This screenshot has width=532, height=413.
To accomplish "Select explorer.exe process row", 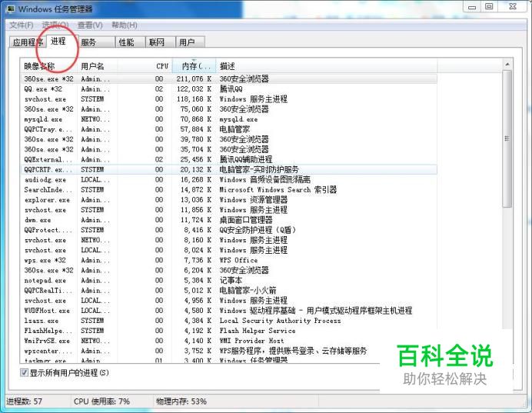I will pyautogui.click(x=228, y=200).
